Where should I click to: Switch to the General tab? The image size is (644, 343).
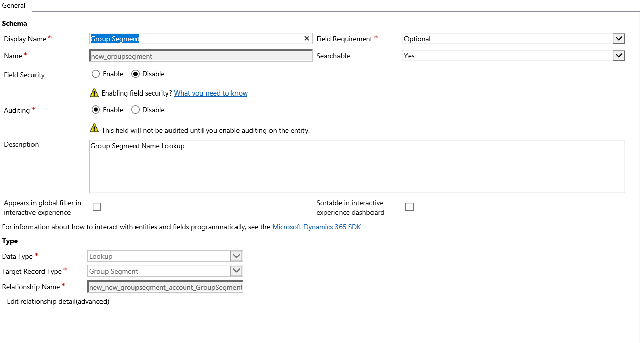14,6
